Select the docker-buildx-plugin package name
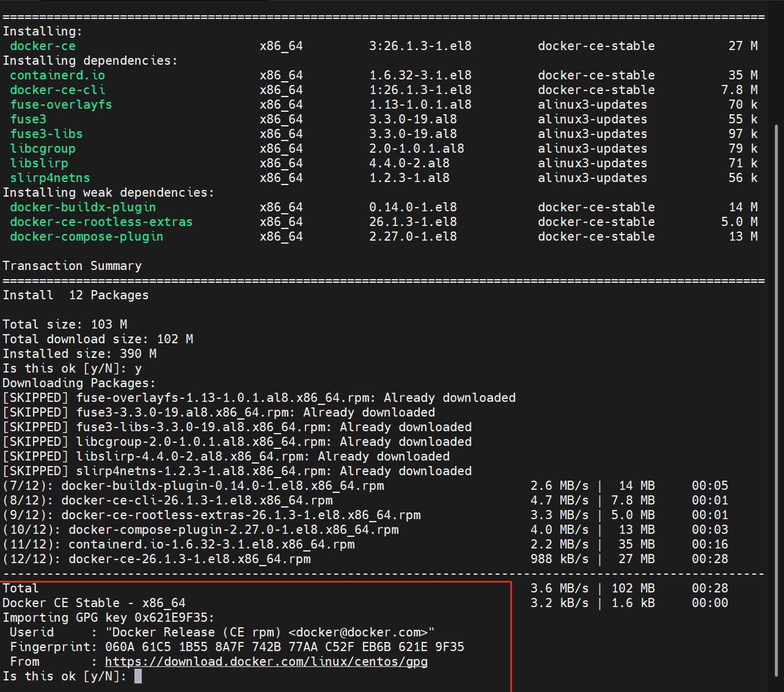784x692 pixels. coord(82,207)
